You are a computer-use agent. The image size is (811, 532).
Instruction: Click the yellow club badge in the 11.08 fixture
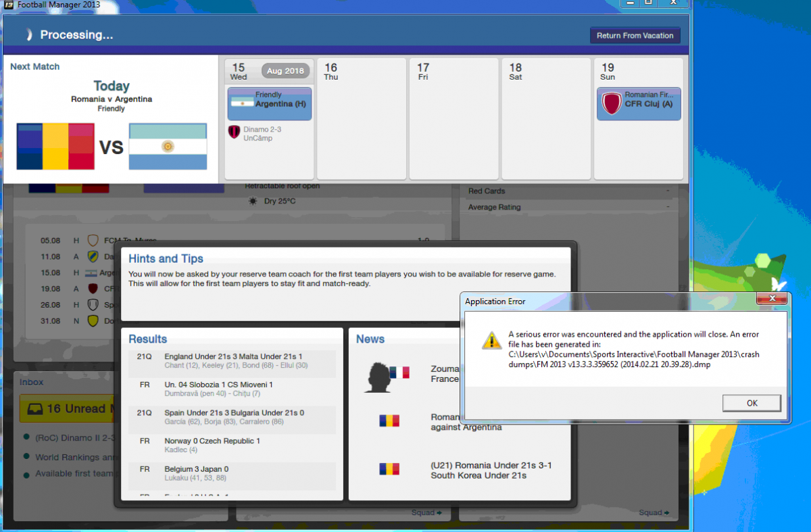93,257
